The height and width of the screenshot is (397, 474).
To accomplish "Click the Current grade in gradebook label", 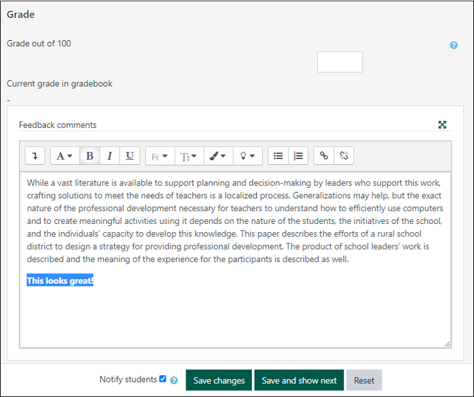I will pos(60,84).
